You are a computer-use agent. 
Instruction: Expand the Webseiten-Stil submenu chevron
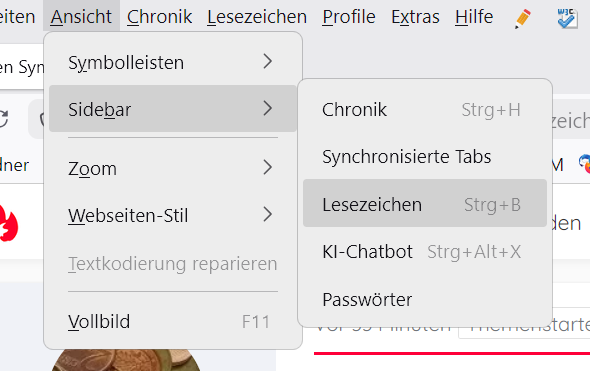coord(268,214)
